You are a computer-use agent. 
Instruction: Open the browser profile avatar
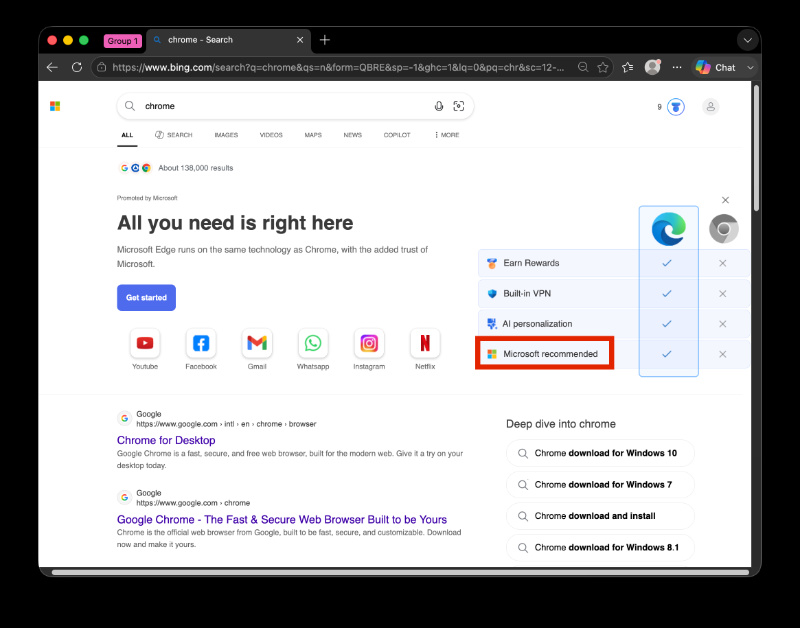652,67
